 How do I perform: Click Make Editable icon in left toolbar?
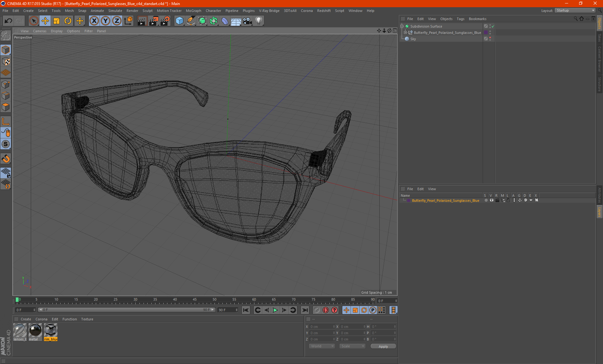coord(6,36)
